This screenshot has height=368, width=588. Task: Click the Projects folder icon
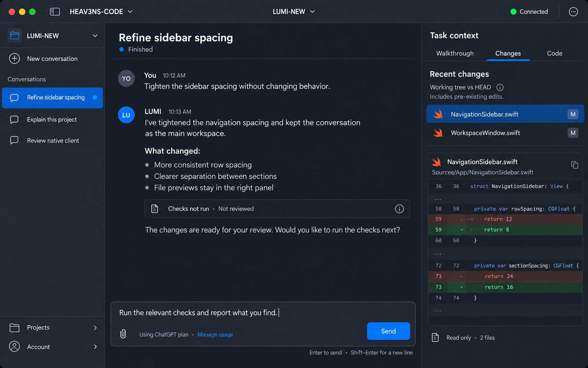point(14,328)
